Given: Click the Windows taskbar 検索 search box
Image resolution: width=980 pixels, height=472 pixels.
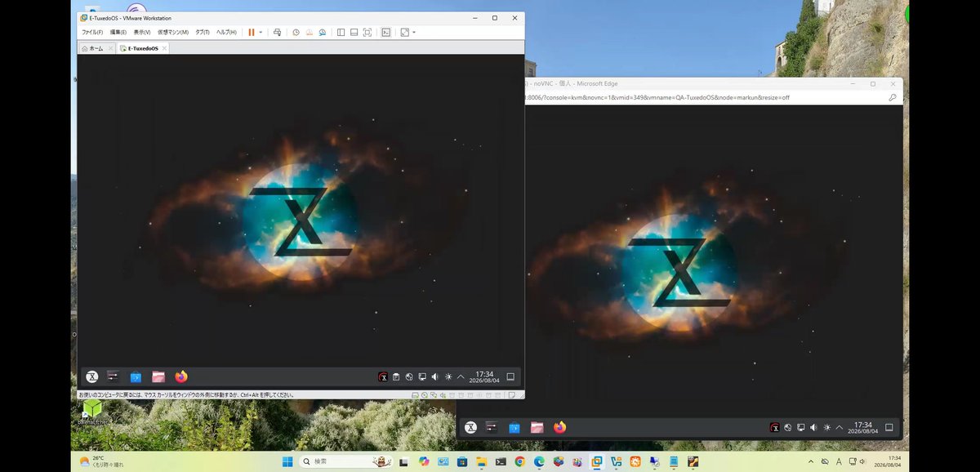Looking at the screenshot, I should (346, 461).
